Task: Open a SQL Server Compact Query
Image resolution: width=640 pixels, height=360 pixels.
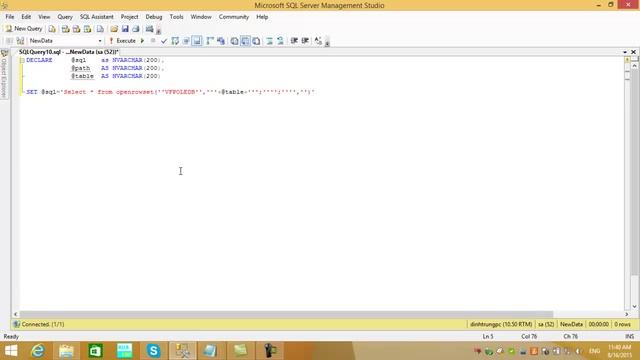Action: tap(100, 29)
